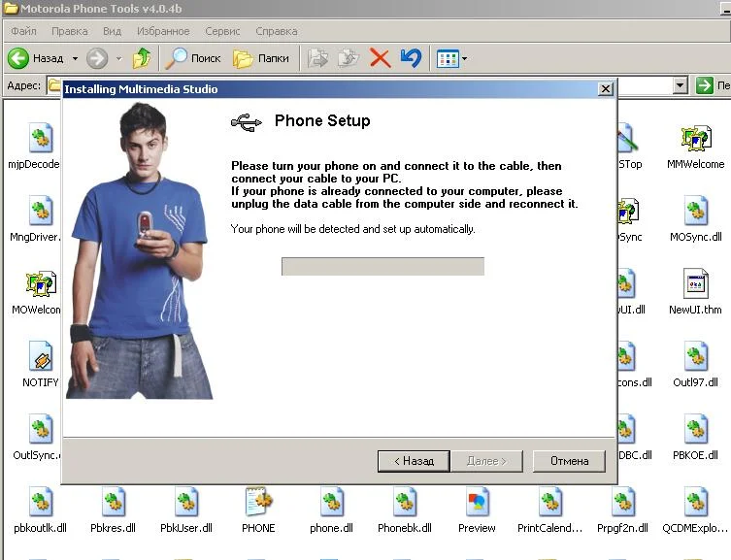This screenshot has width=731, height=560.
Task: Click the blue Undo arrow icon
Action: pos(411,58)
